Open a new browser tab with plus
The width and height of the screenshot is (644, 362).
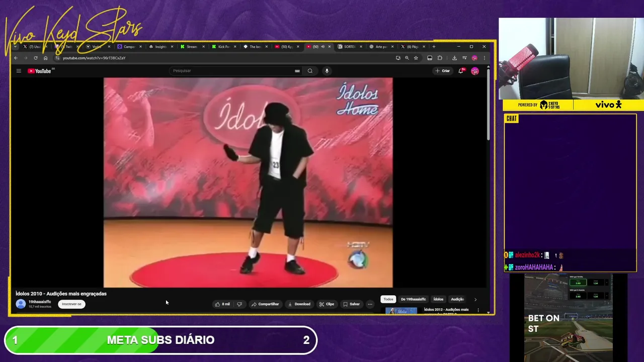coord(434,47)
